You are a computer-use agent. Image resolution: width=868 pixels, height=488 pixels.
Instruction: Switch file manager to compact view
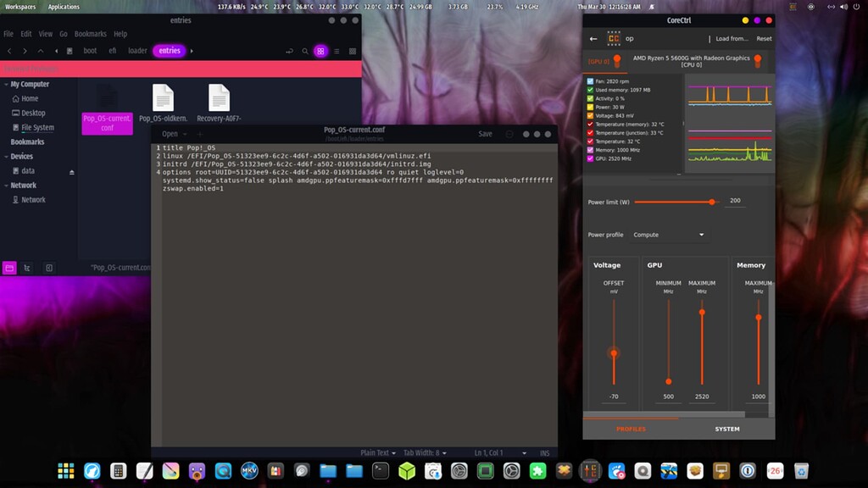(x=353, y=52)
